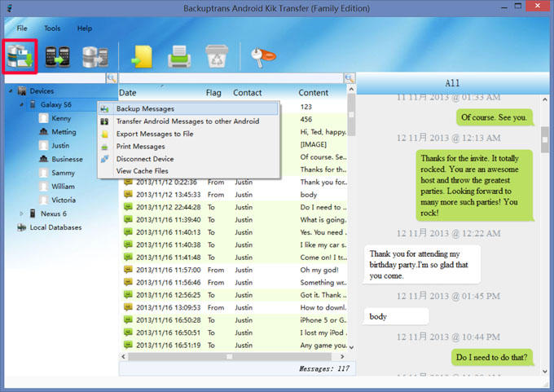Click the application icon in the title bar

point(10,8)
